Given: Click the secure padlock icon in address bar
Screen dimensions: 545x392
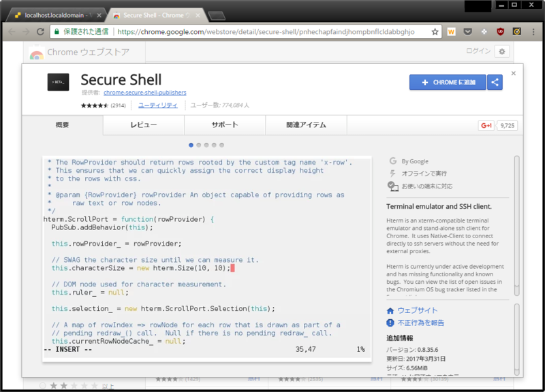Looking at the screenshot, I should pyautogui.click(x=57, y=32).
